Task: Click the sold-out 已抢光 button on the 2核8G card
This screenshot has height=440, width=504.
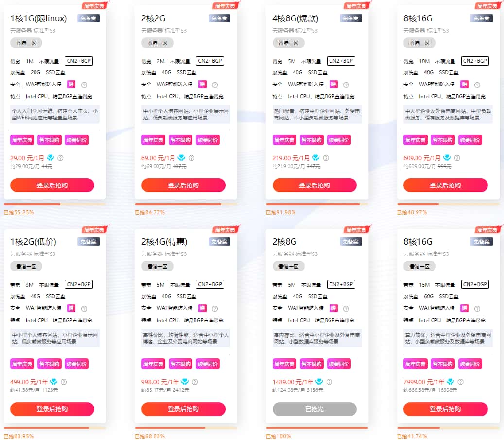Action: (314, 409)
